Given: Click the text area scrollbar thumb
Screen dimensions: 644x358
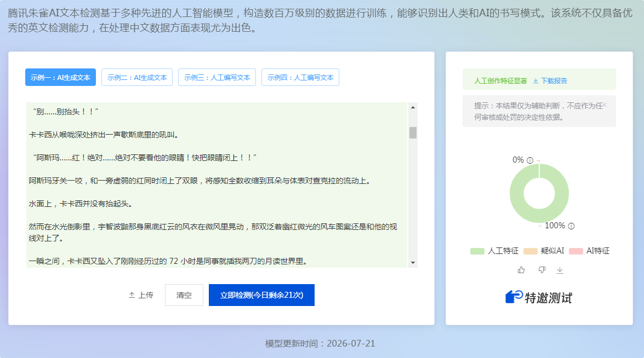Looking at the screenshot, I should point(413,133).
